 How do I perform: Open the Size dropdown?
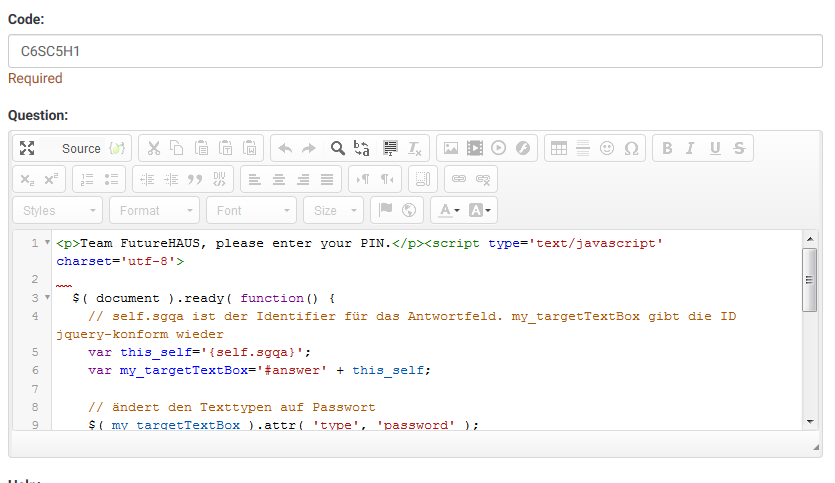click(334, 211)
